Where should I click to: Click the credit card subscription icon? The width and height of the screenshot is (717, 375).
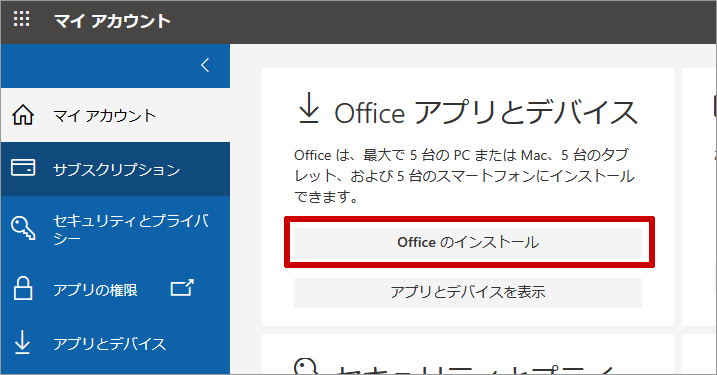click(23, 168)
